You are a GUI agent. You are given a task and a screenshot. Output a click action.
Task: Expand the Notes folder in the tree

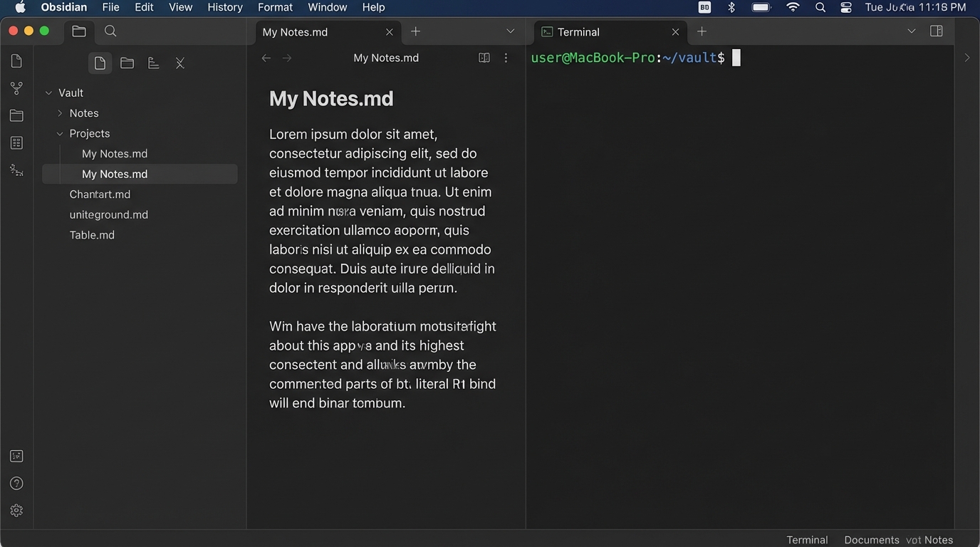click(60, 113)
